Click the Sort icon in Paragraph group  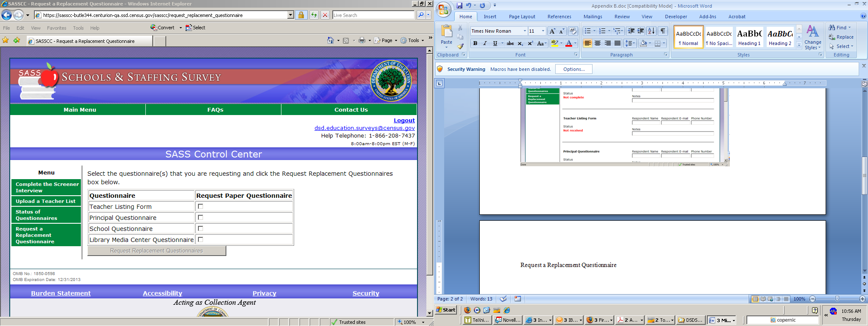pyautogui.click(x=651, y=31)
